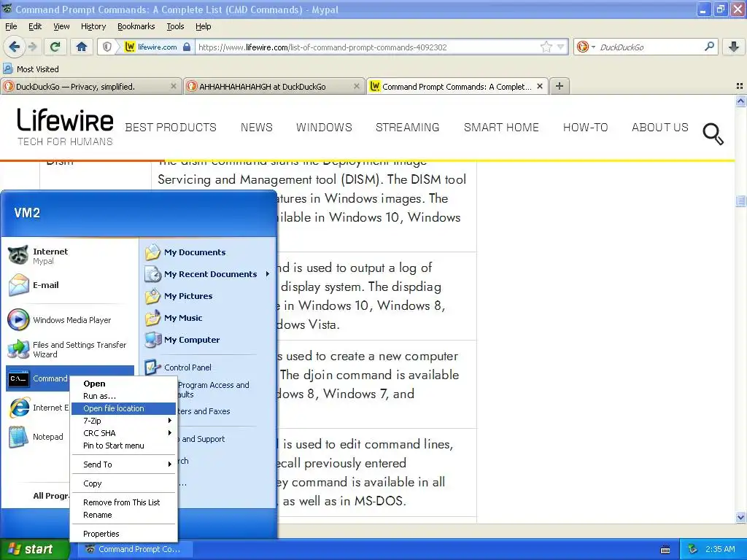747x560 pixels.
Task: Click the page scrollbar up arrow
Action: (x=740, y=101)
